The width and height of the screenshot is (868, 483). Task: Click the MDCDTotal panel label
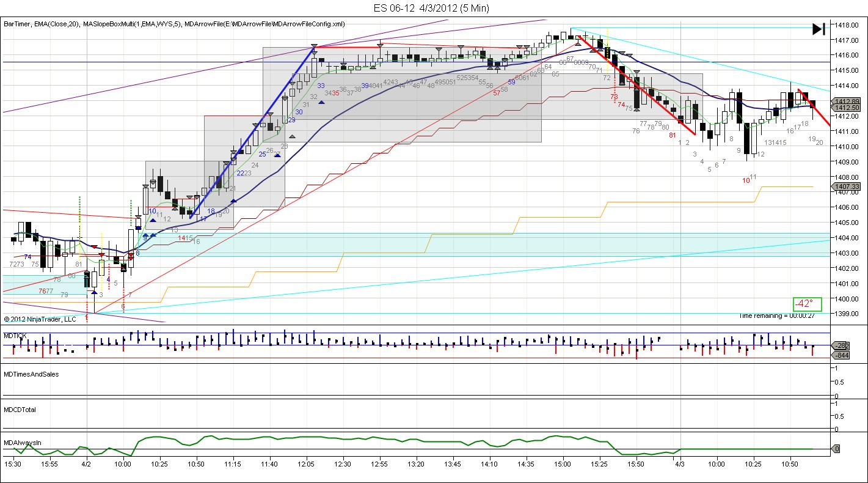click(20, 410)
